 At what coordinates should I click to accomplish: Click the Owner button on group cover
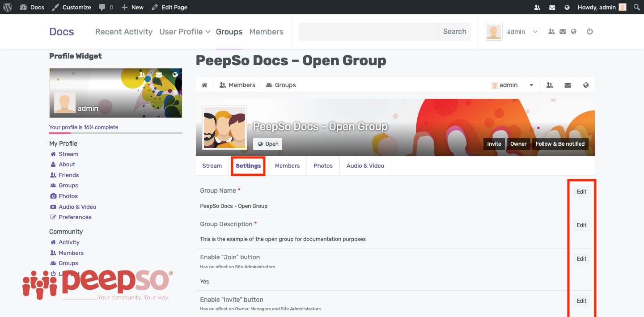[x=518, y=144]
